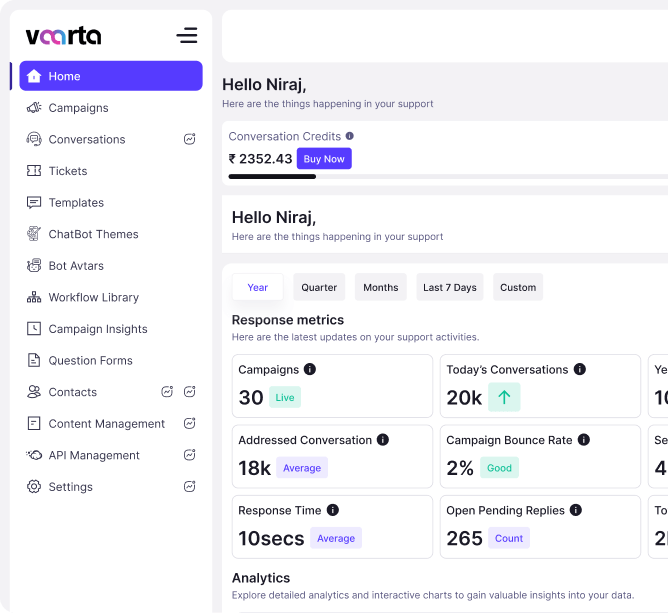Image resolution: width=668 pixels, height=613 pixels.
Task: Click the 2% bounce rate value
Action: tap(460, 468)
